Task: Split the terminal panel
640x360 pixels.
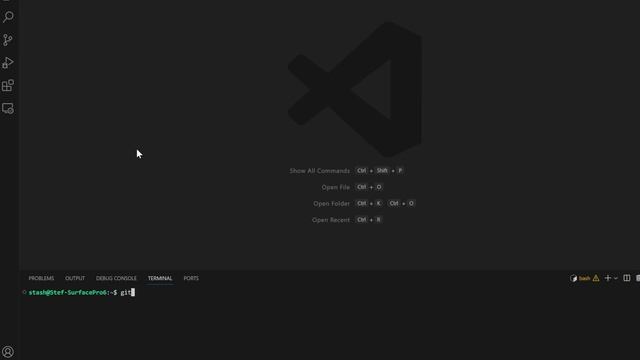Action: pyautogui.click(x=627, y=278)
